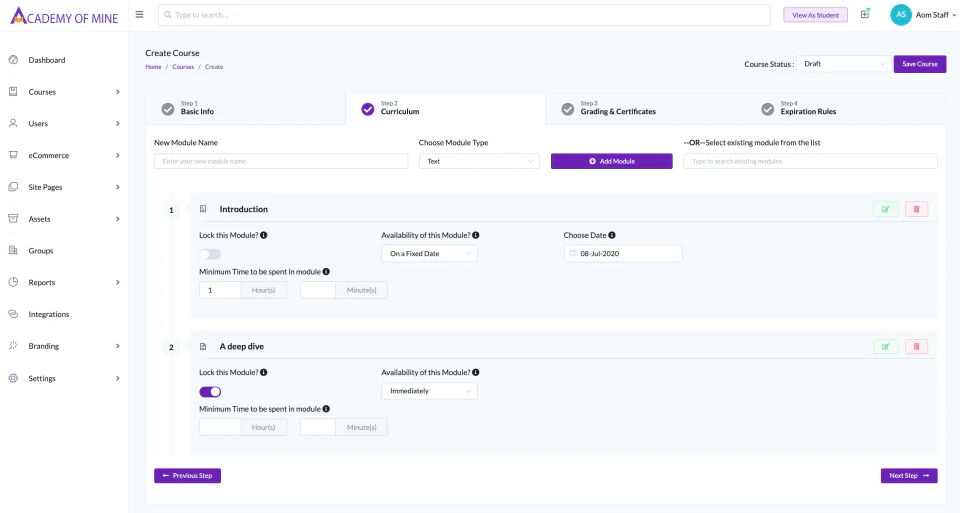Go to the Basic Info step tab

(197, 108)
